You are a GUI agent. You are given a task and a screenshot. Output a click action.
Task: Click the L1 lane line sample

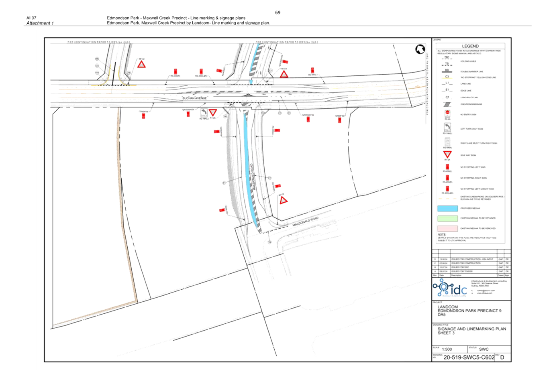(447, 83)
